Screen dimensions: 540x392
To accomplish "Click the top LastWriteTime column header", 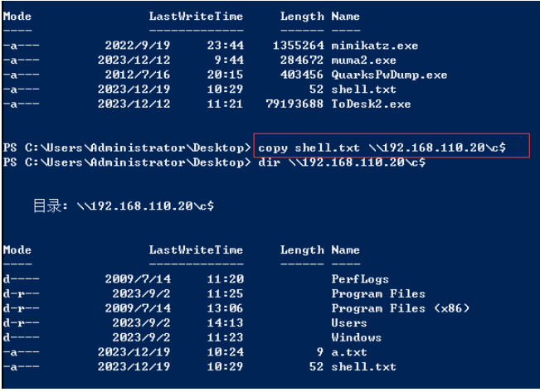I will coord(196,17).
